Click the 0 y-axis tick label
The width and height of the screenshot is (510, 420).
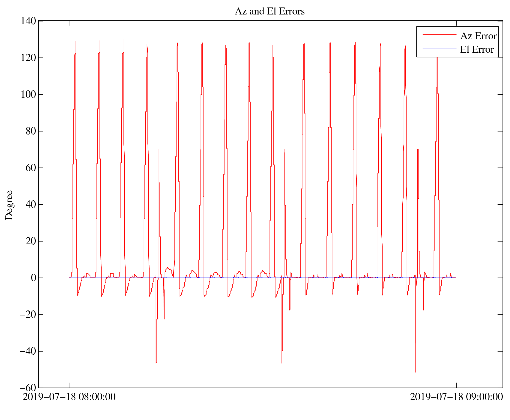point(33,278)
